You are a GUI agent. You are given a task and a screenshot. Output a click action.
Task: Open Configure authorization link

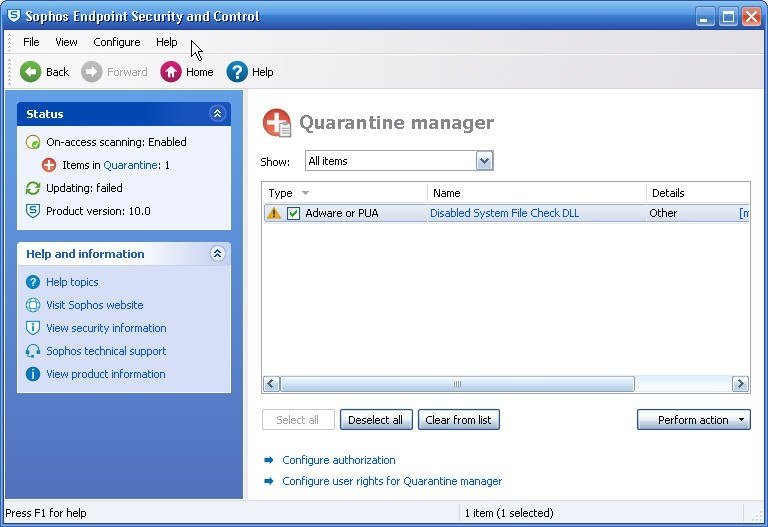click(x=338, y=460)
